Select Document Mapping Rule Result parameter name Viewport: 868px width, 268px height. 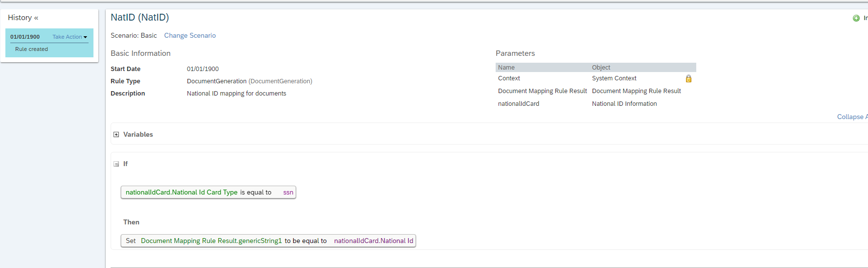pos(542,91)
